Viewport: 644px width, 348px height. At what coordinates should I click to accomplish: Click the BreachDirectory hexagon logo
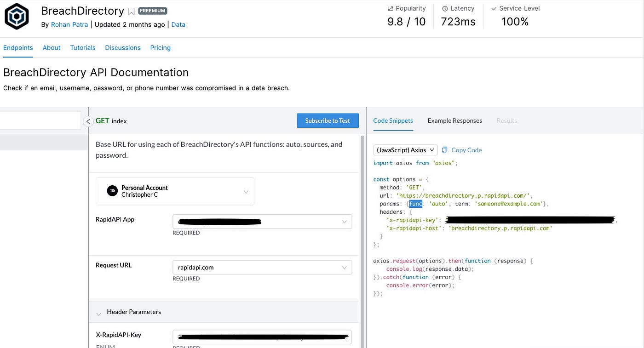(17, 17)
